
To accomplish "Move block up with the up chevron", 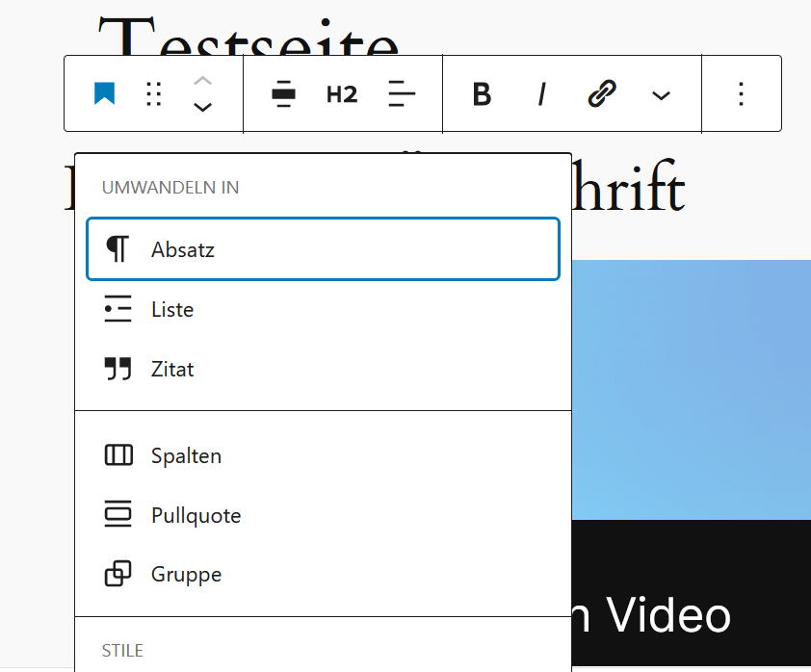I will [202, 81].
